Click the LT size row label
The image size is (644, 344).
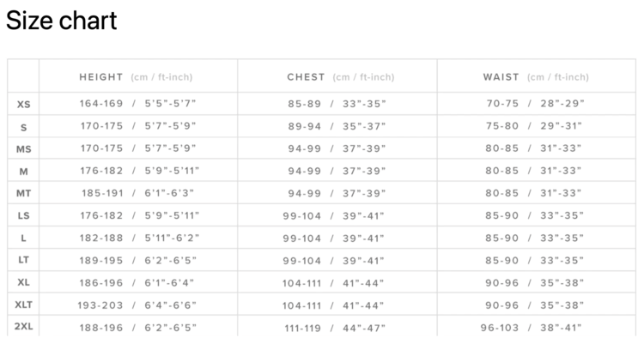(23, 260)
